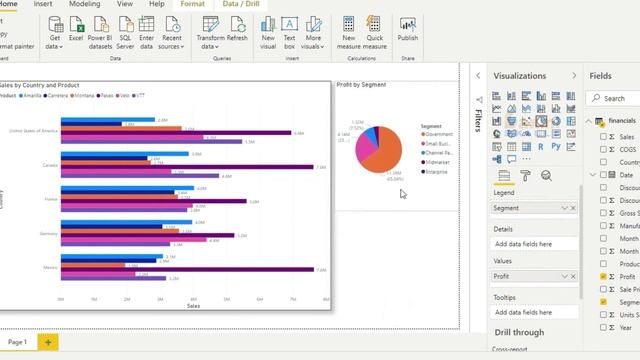Check the Sales field checkbox
Image resolution: width=640 pixels, height=360 pixels.
coord(603,137)
